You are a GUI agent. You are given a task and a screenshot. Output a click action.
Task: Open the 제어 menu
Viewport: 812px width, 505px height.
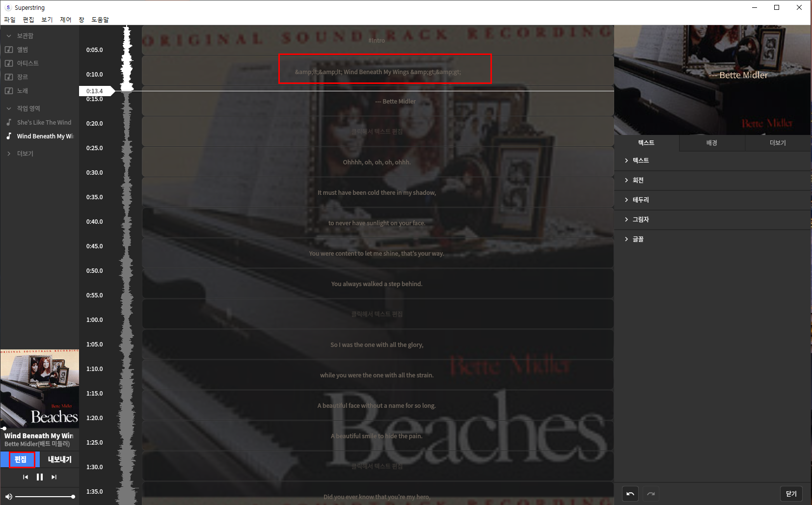[x=66, y=20]
